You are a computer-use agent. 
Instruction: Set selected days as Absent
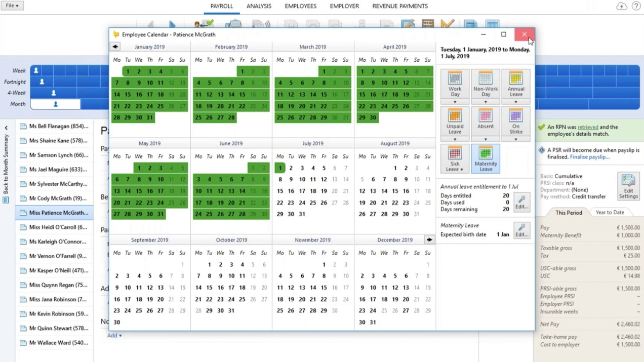485,119
